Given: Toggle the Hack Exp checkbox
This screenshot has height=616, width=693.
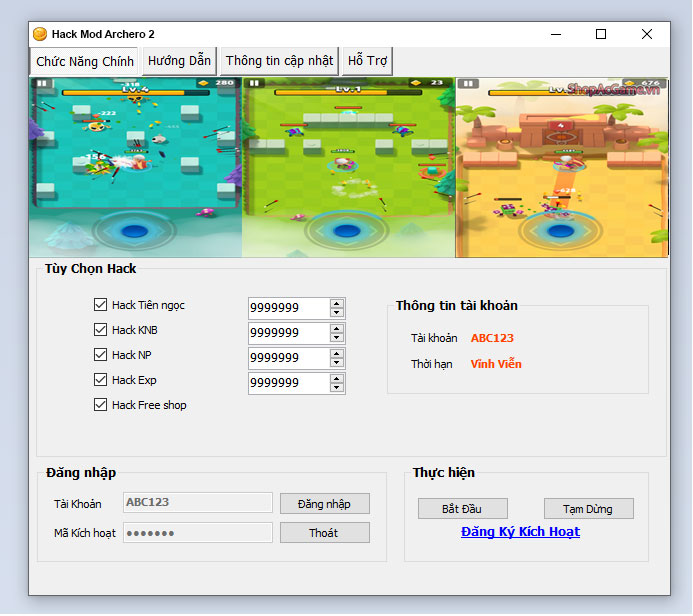Looking at the screenshot, I should (x=100, y=380).
